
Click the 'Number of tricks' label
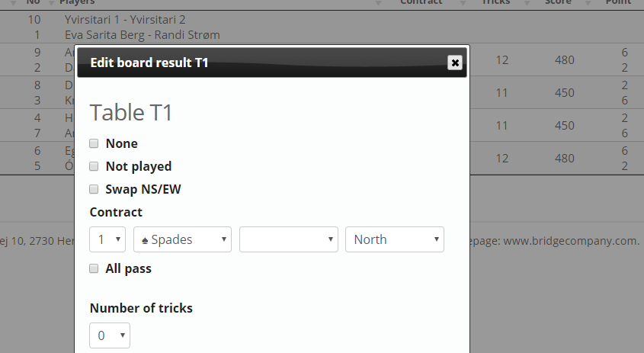coord(141,308)
